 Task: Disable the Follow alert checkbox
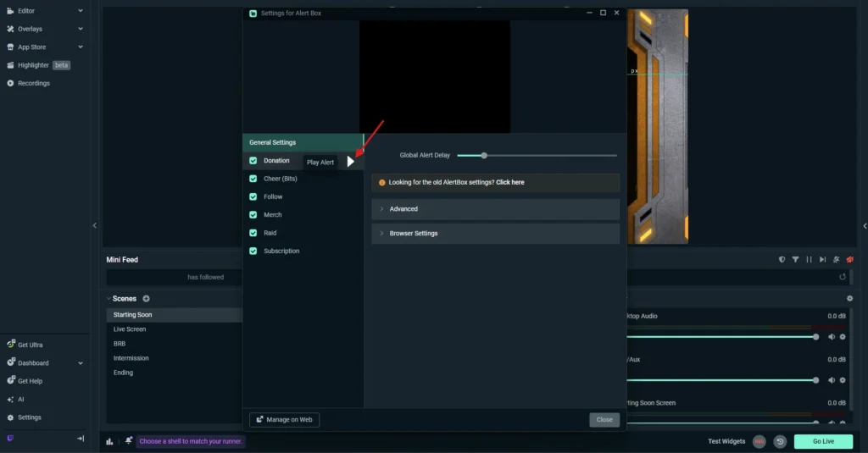click(253, 196)
